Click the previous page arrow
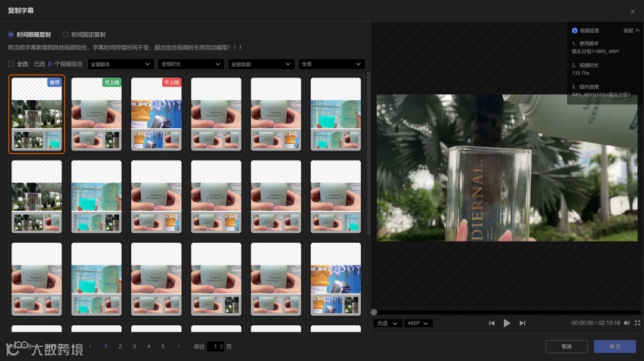Viewport: 644px width, 361px height. click(x=91, y=347)
